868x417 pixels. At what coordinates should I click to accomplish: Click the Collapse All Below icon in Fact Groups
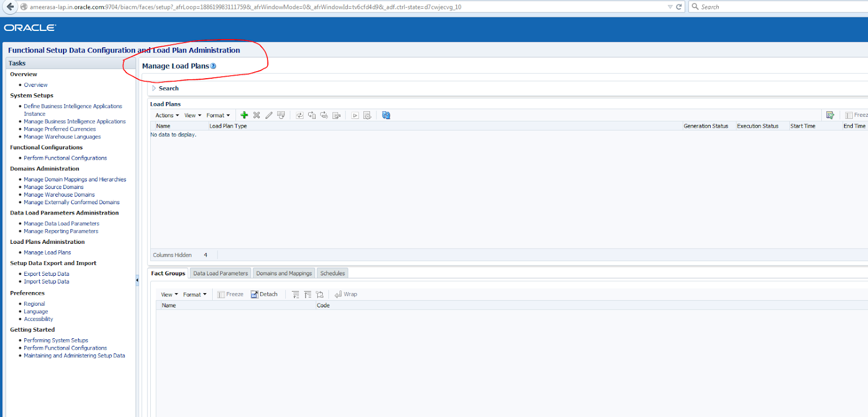pyautogui.click(x=308, y=294)
